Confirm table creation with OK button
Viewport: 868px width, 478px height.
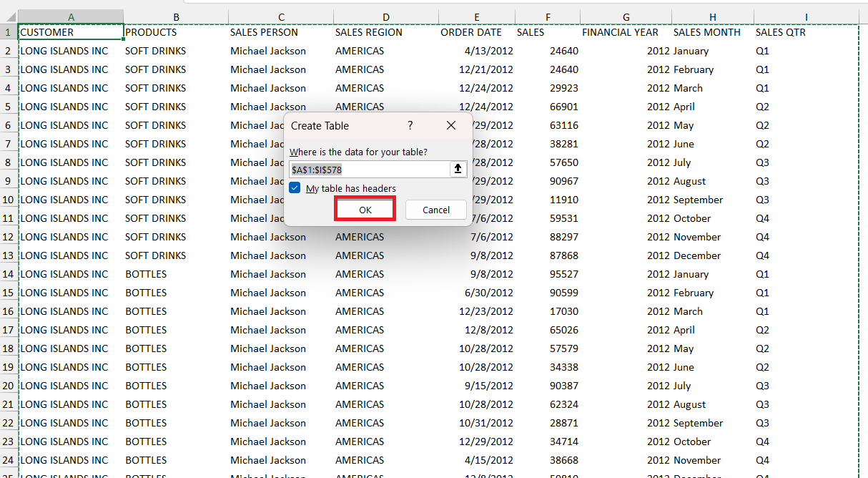coord(365,210)
